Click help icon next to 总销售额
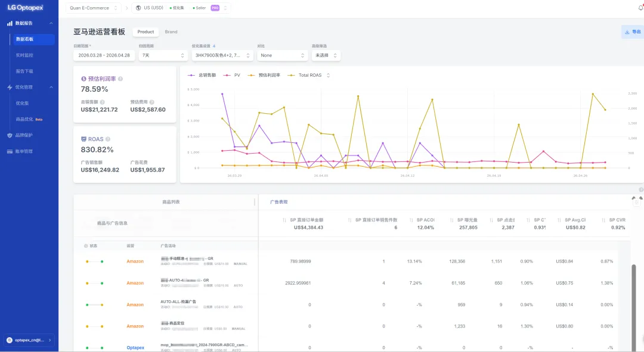This screenshot has height=352, width=644. point(103,102)
